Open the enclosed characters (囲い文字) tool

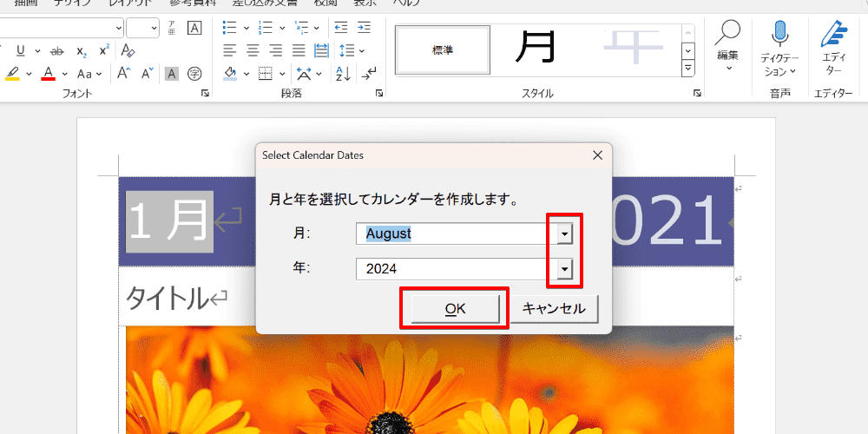click(194, 73)
